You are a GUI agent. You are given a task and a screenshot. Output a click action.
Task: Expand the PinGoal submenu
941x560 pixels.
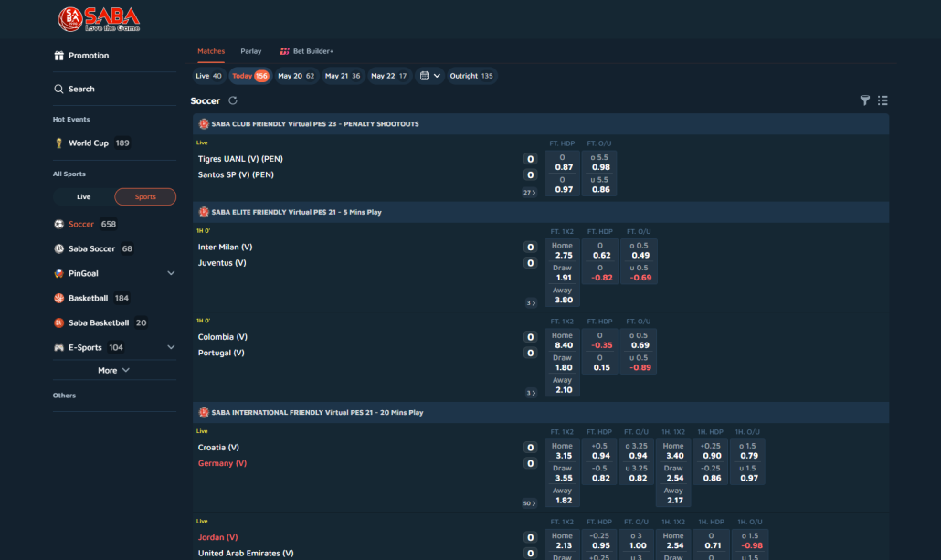point(171,273)
